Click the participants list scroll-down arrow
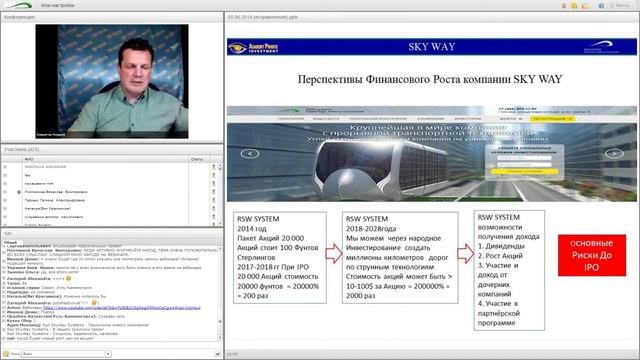 pos(220,223)
